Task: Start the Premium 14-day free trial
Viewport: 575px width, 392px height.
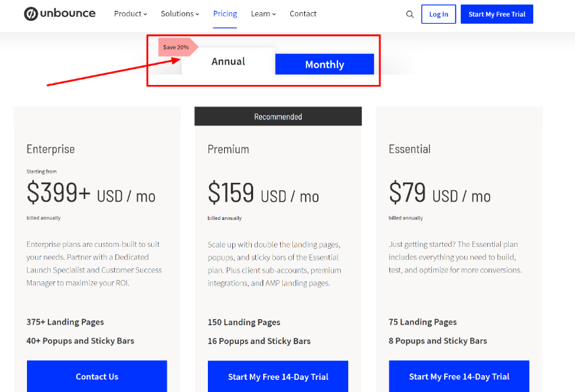Action: pos(278,376)
